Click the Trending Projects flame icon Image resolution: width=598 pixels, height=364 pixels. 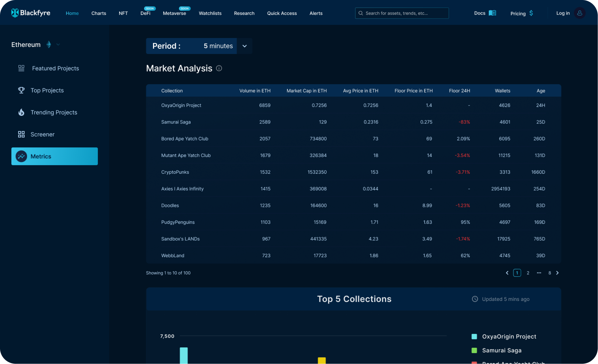pyautogui.click(x=21, y=112)
